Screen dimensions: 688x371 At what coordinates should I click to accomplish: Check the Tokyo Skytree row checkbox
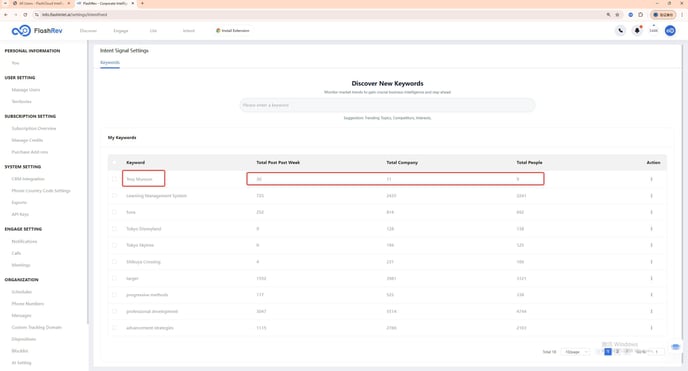pyautogui.click(x=115, y=245)
